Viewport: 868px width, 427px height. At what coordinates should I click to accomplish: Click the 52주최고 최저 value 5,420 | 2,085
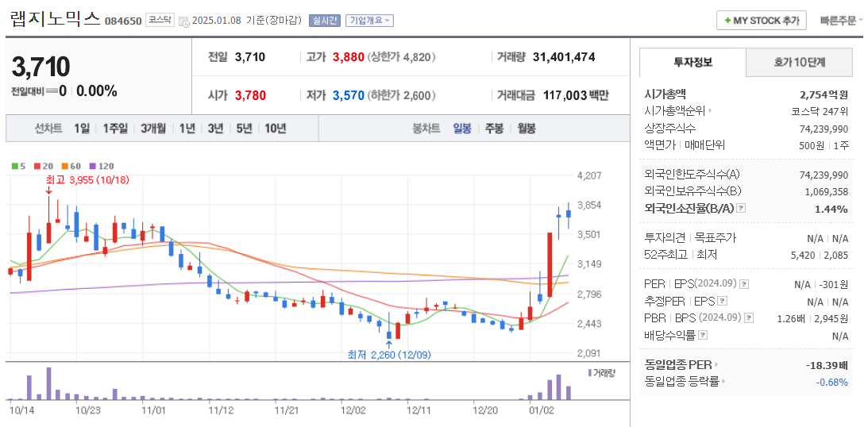coord(820,256)
